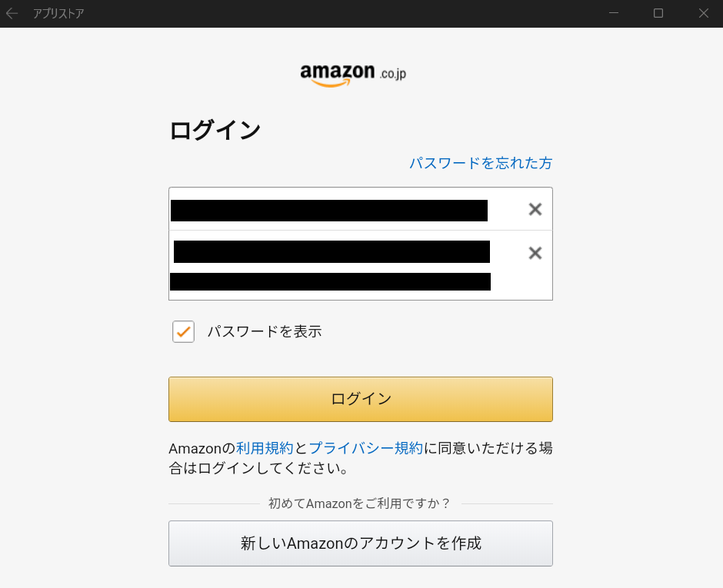The height and width of the screenshot is (588, 723).
Task: Close the アプリストア window
Action: (704, 13)
